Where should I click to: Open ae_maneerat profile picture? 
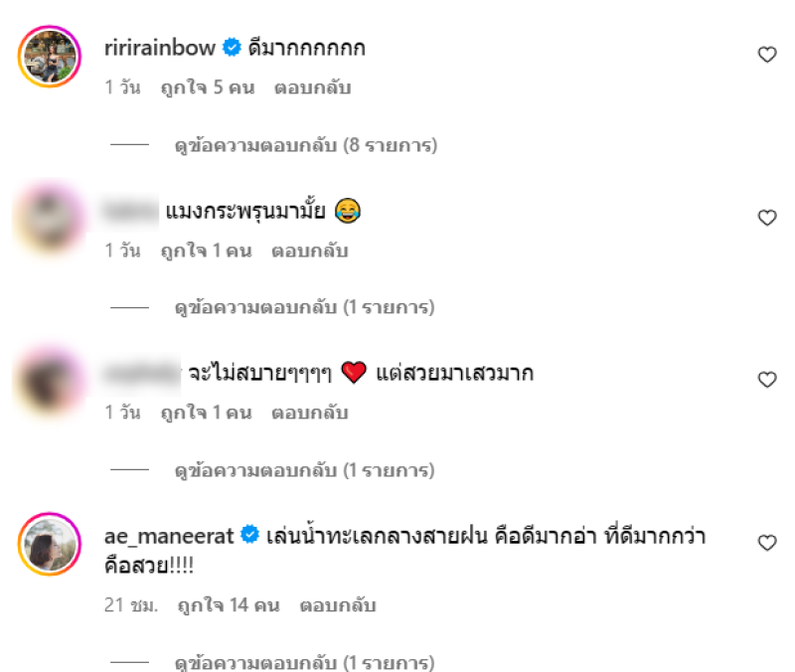50,544
